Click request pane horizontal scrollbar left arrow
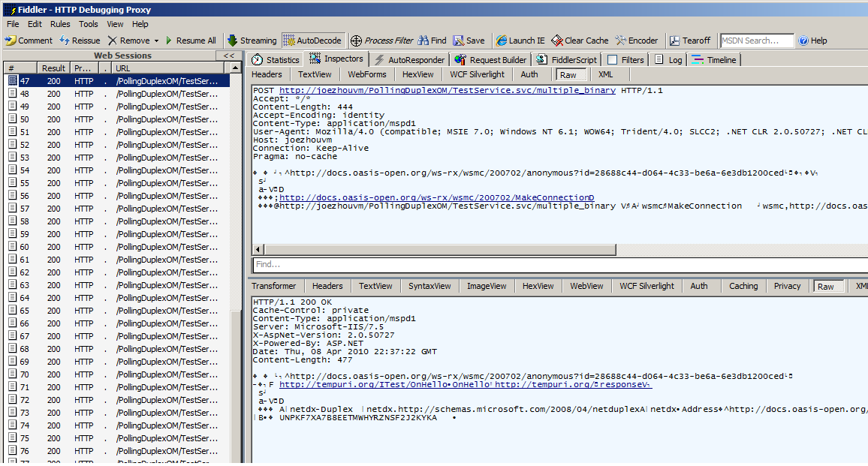Screen dimensions: 868x466 click(x=258, y=250)
